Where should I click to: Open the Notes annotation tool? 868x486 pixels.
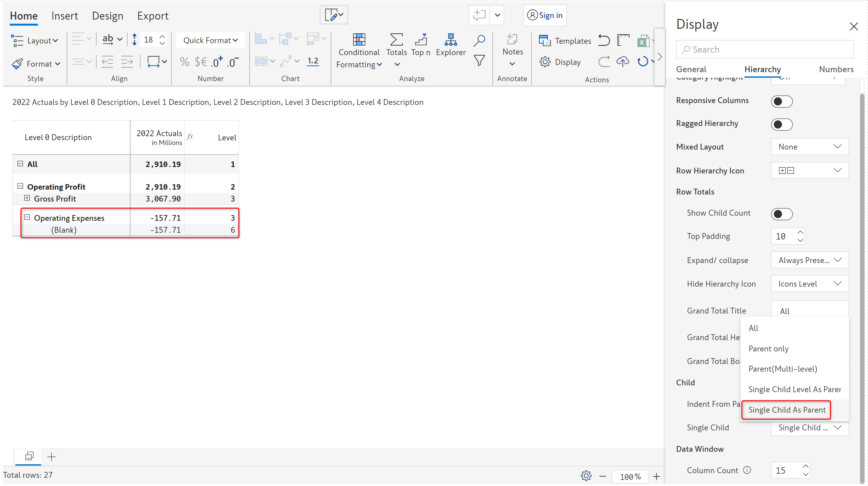[x=512, y=50]
